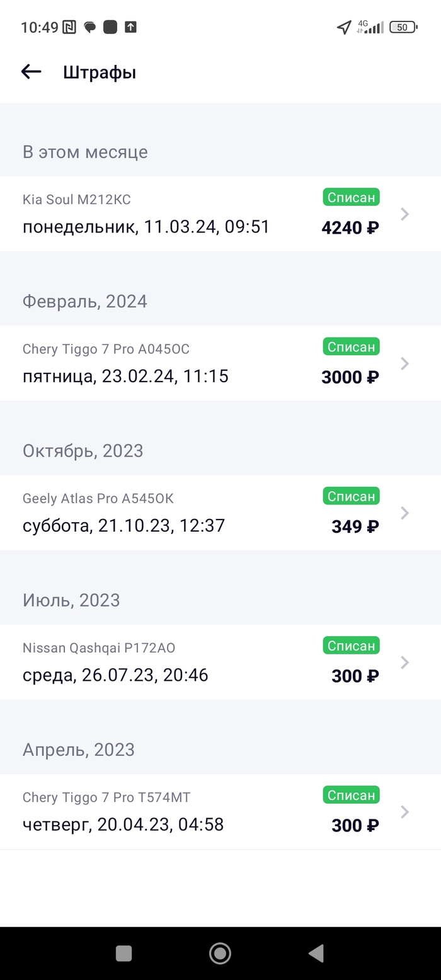Tap the battery indicator showing 50
The height and width of the screenshot is (980, 441).
403,27
